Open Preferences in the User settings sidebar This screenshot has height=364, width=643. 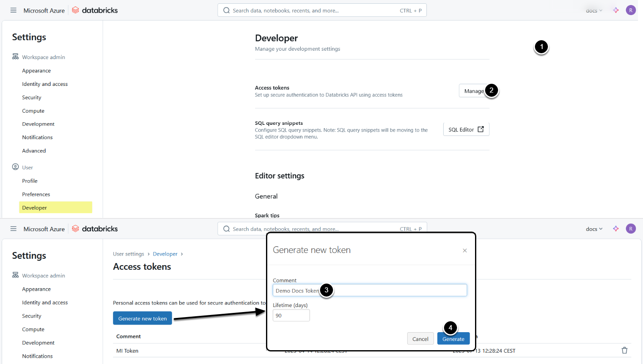point(36,194)
